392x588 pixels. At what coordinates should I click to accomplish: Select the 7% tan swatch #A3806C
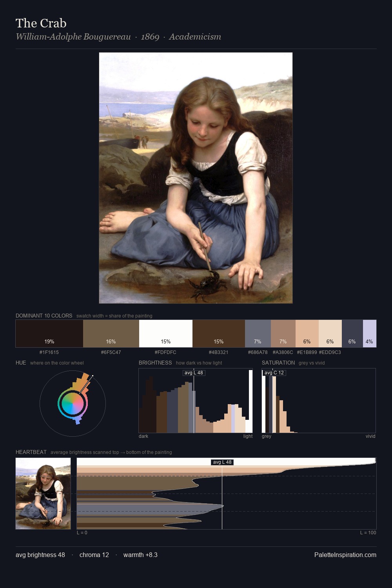[283, 334]
